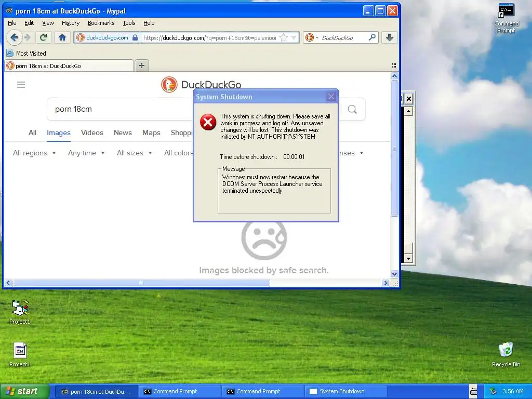The image size is (532, 399).
Task: Activate the System Shutdown taskbar button
Action: pyautogui.click(x=345, y=392)
